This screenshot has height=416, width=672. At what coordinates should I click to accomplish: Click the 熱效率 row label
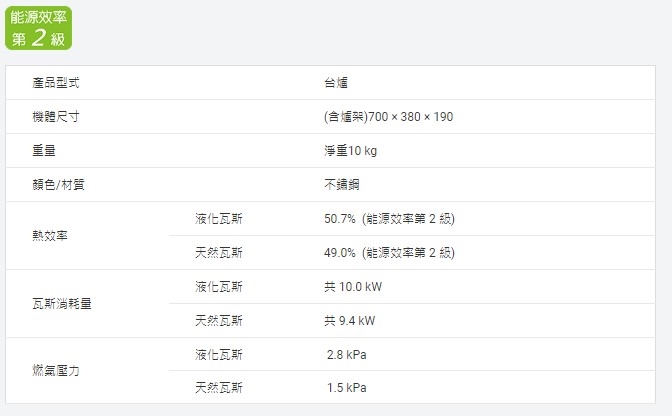click(50, 236)
